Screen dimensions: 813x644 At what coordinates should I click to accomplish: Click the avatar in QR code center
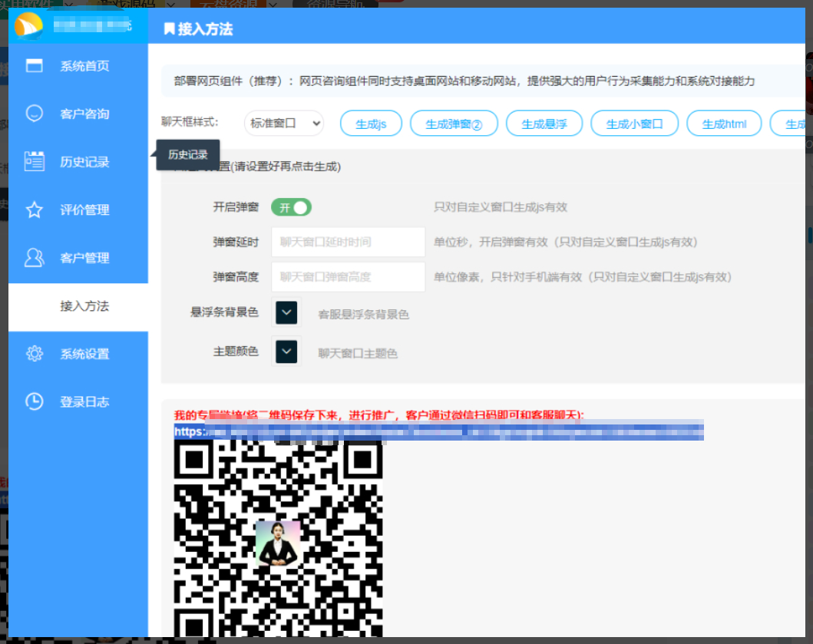click(278, 543)
